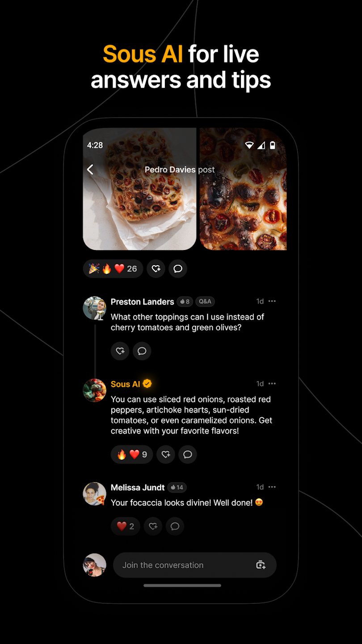Attach photo via icon in conversation field
This screenshot has width=362, height=644.
pos(261,565)
